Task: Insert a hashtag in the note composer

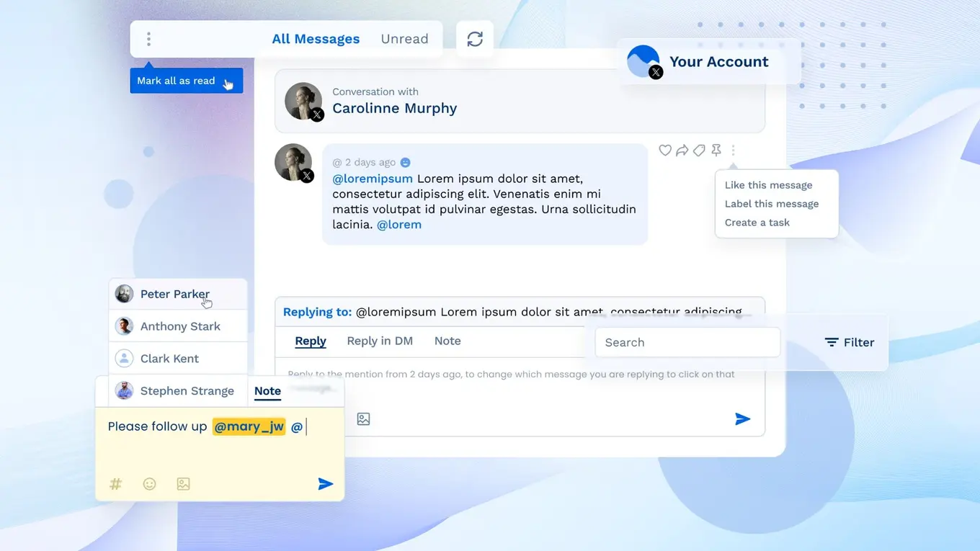Action: [115, 484]
